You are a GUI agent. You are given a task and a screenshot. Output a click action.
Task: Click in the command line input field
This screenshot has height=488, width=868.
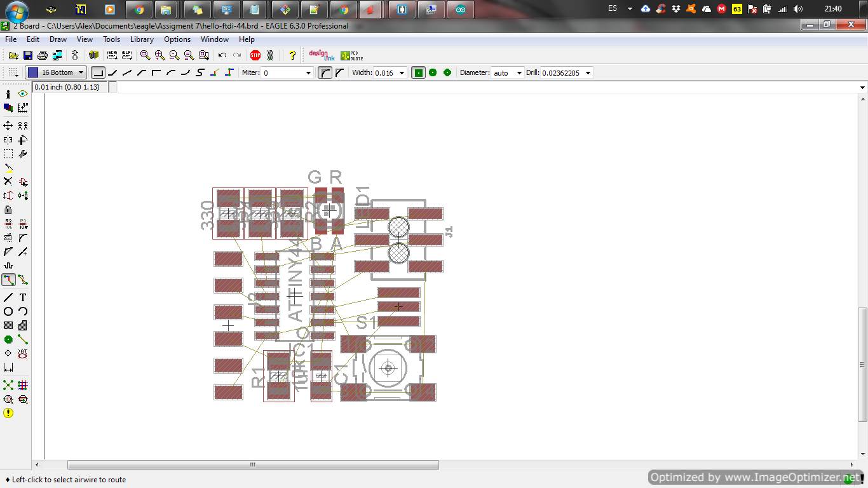(487, 87)
